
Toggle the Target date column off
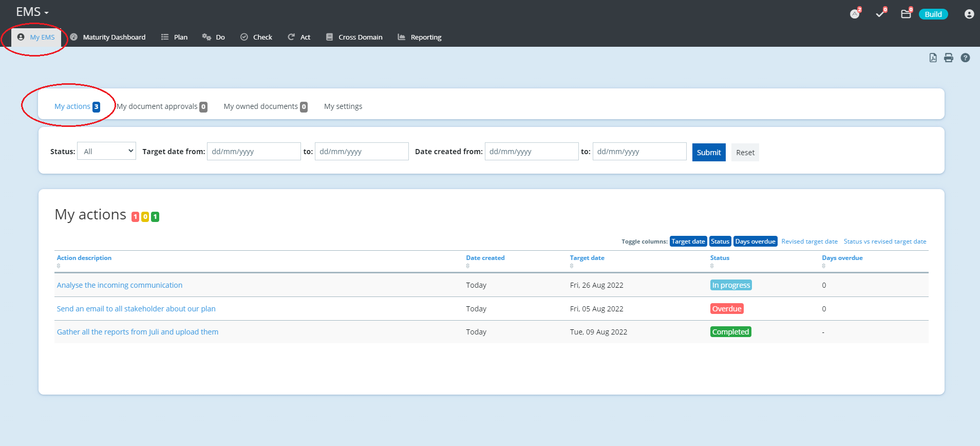click(688, 241)
